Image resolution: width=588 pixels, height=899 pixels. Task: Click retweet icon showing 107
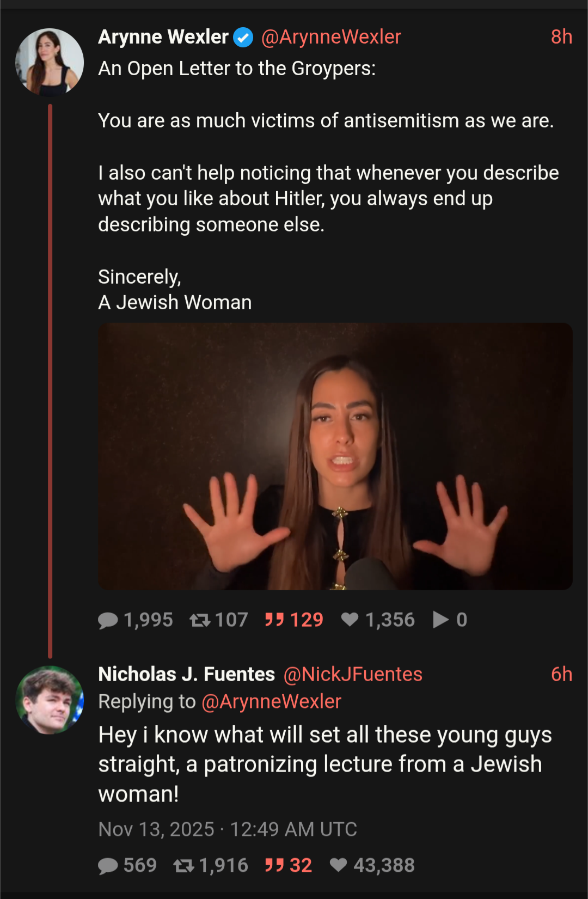200,620
